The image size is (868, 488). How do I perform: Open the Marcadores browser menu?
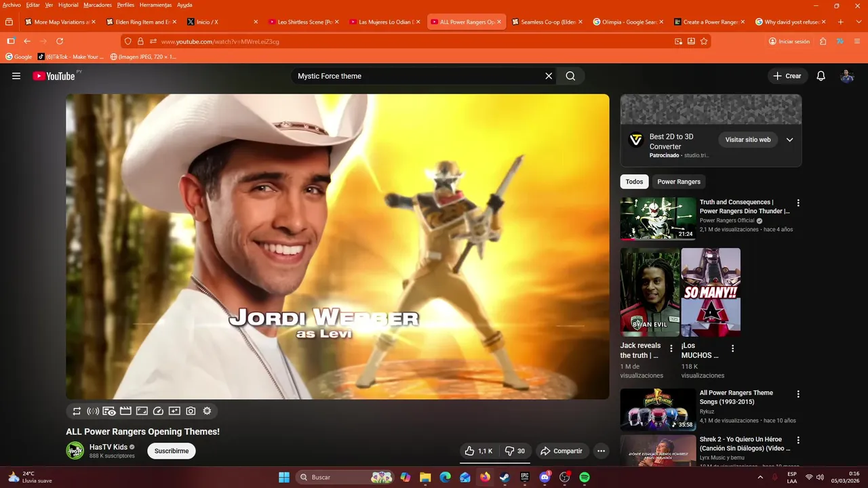click(x=98, y=5)
